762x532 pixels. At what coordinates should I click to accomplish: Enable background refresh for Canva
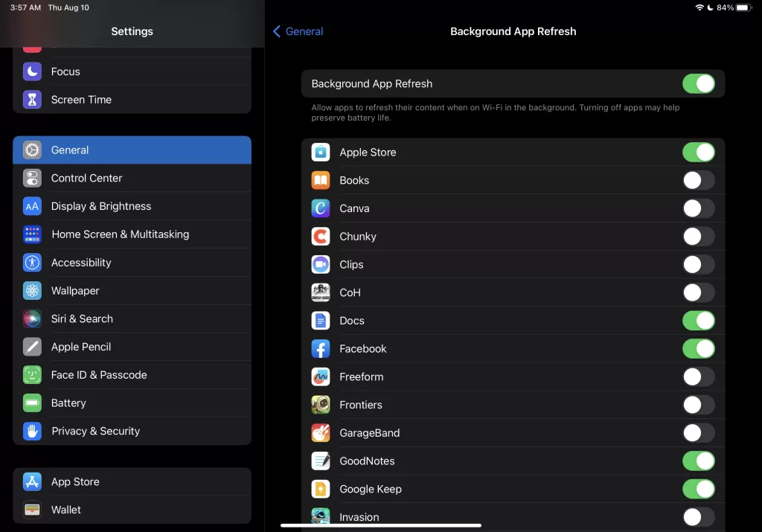tap(698, 208)
